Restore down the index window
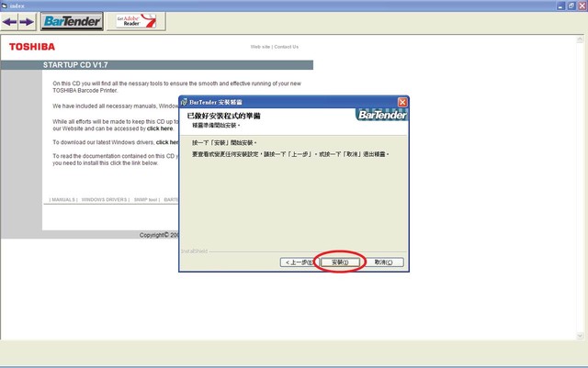The image size is (588, 368). click(571, 6)
